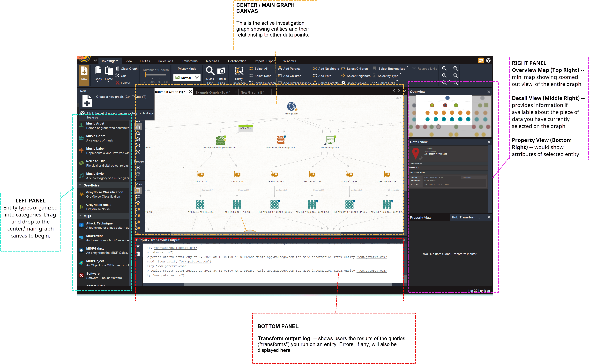Viewport: 589px width, 364px height.
Task: Click the Add Neighbors button
Action: point(326,69)
